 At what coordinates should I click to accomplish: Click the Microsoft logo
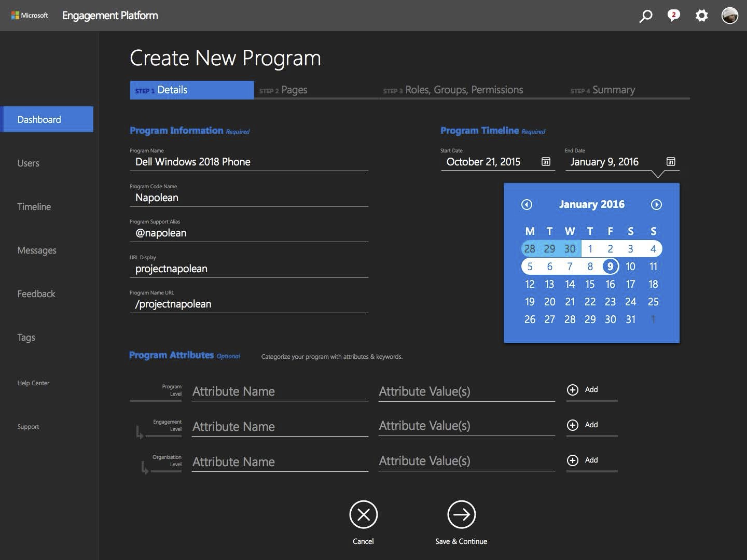pyautogui.click(x=30, y=16)
